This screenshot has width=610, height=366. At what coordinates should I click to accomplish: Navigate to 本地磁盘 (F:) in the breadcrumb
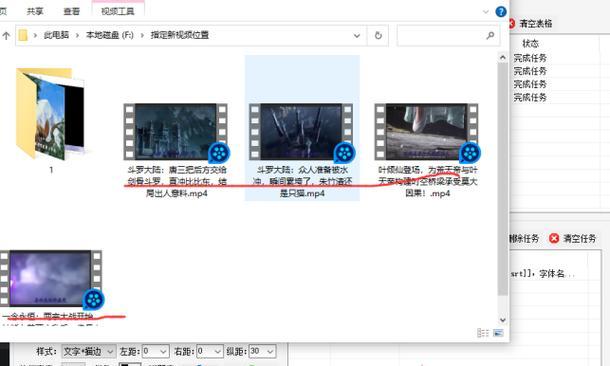[110, 35]
